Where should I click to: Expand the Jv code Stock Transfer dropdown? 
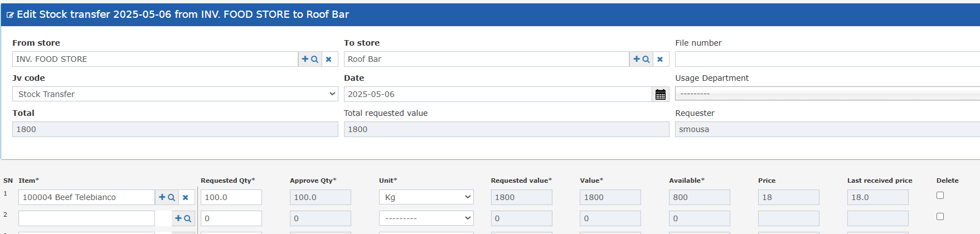[175, 94]
